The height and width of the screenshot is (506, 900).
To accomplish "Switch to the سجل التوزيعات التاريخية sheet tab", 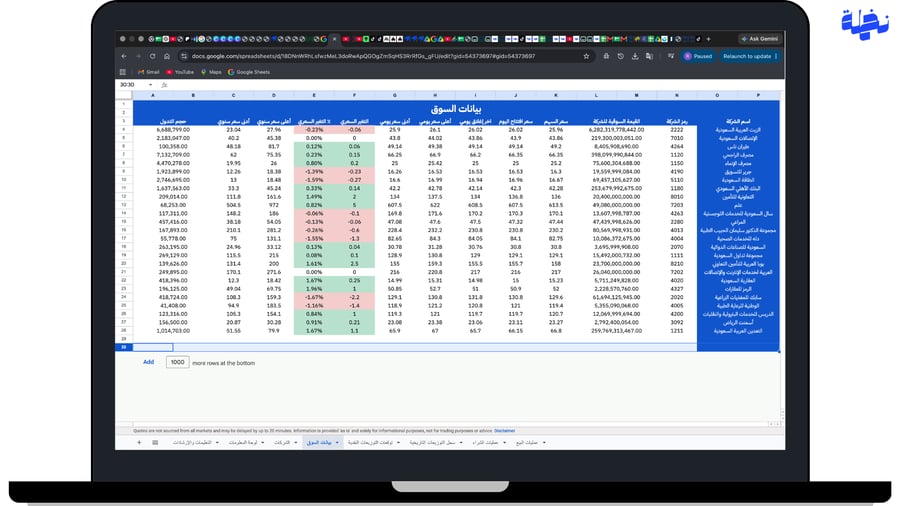I will [x=432, y=442].
